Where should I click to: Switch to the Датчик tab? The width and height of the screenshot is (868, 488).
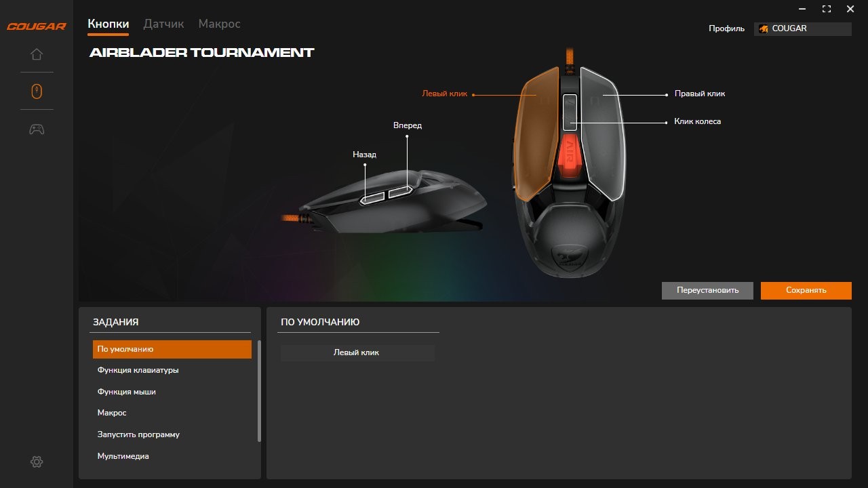click(x=163, y=24)
